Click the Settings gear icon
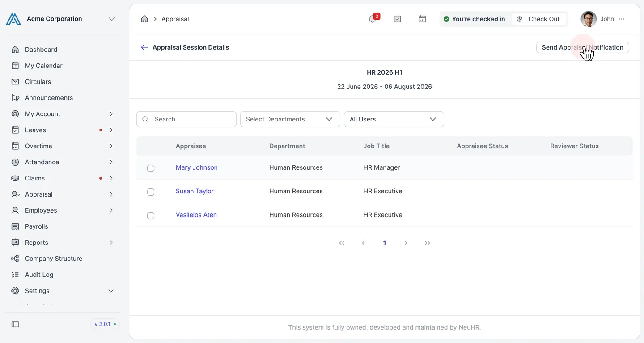This screenshot has height=343, width=644. [15, 291]
